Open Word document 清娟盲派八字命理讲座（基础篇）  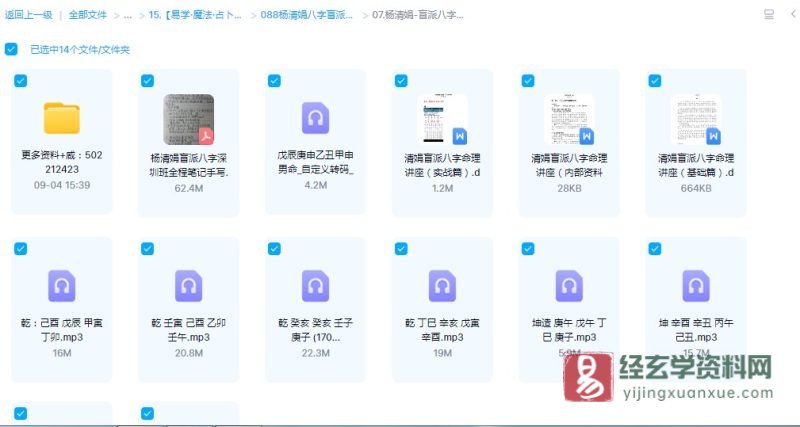pyautogui.click(x=695, y=119)
